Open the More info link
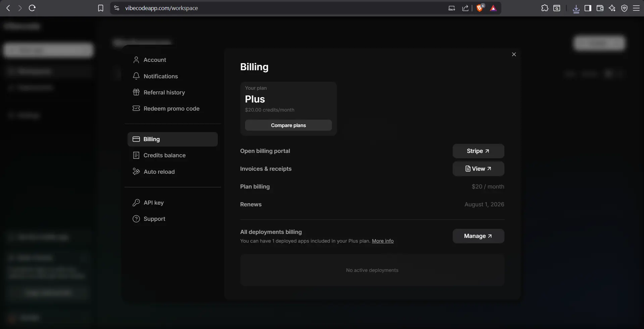This screenshot has height=329, width=644. click(x=383, y=241)
